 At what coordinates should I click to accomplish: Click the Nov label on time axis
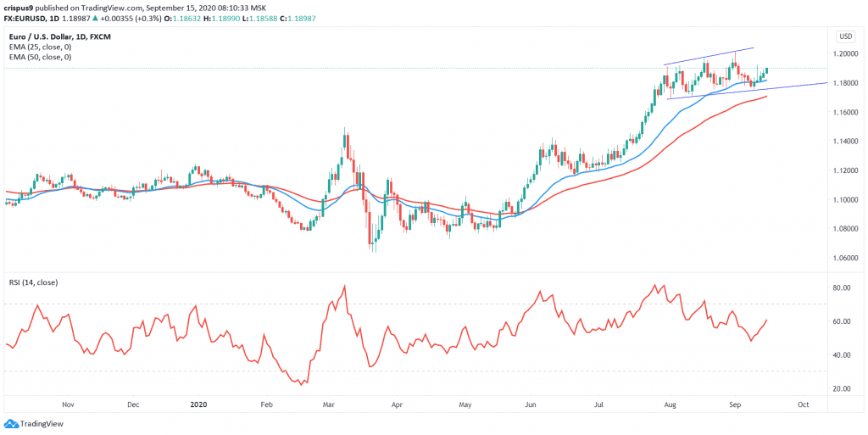[69, 405]
